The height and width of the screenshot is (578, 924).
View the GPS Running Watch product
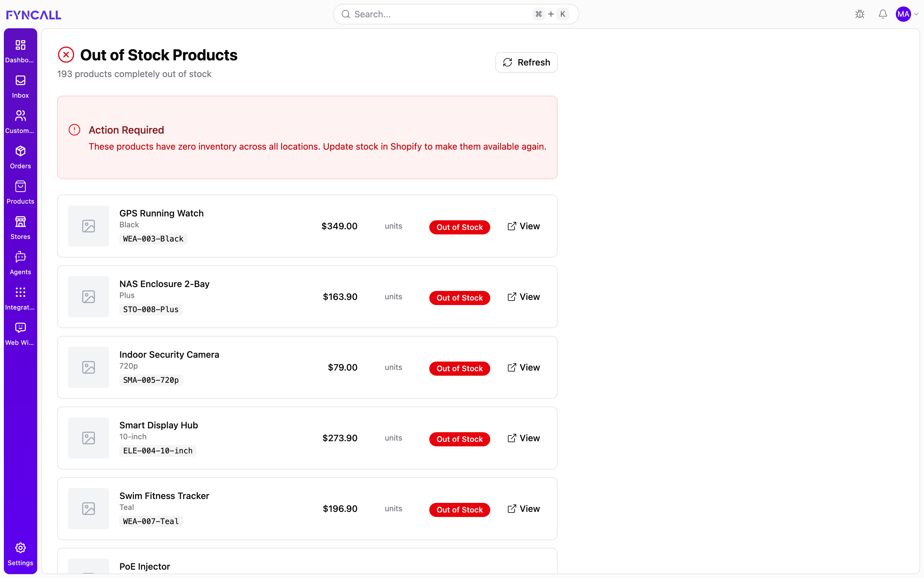524,226
